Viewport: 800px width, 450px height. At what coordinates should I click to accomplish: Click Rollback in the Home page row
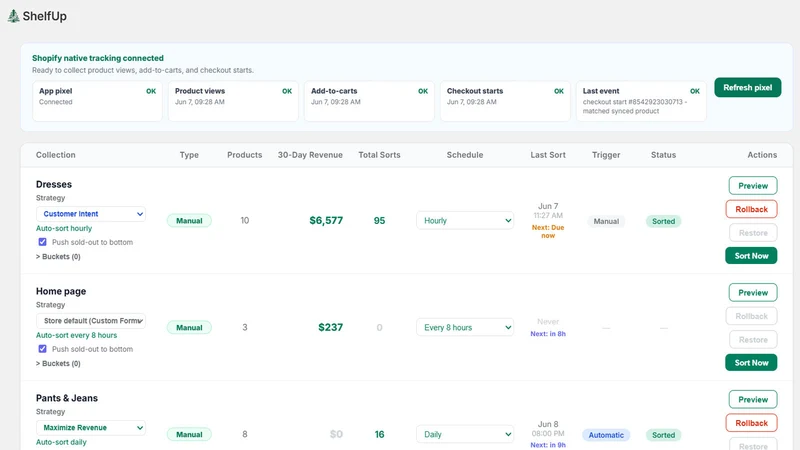pos(751,316)
